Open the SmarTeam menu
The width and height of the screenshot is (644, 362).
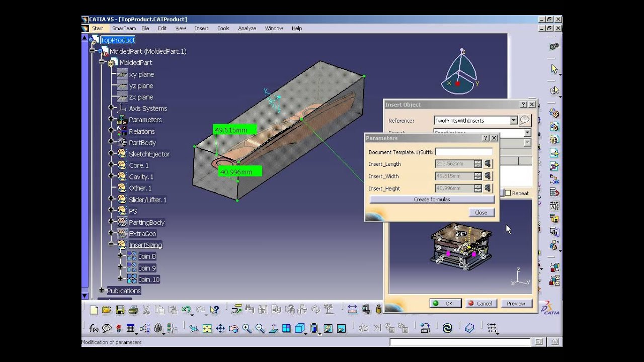tap(124, 29)
